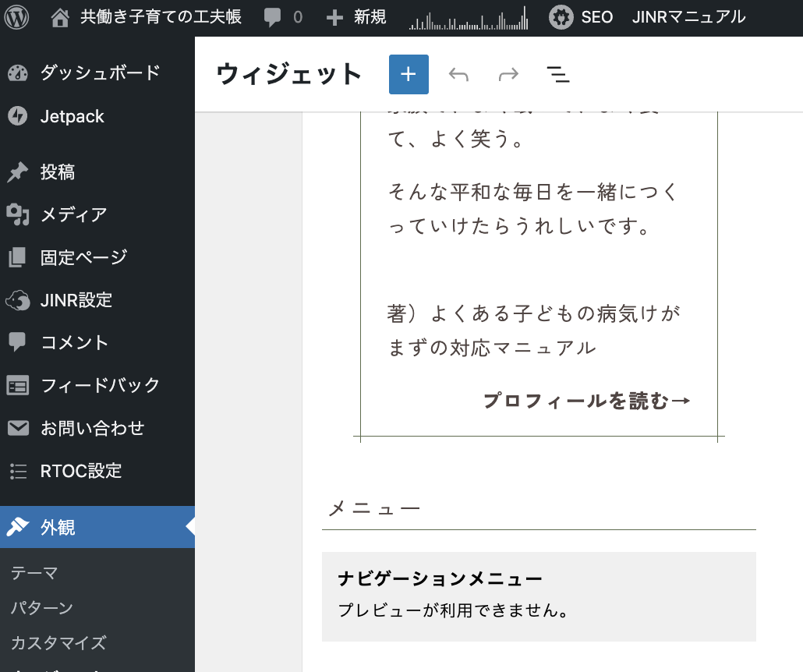Screen dimensions: 803x672
Task: Click the home icon in admin bar
Action: point(60,17)
